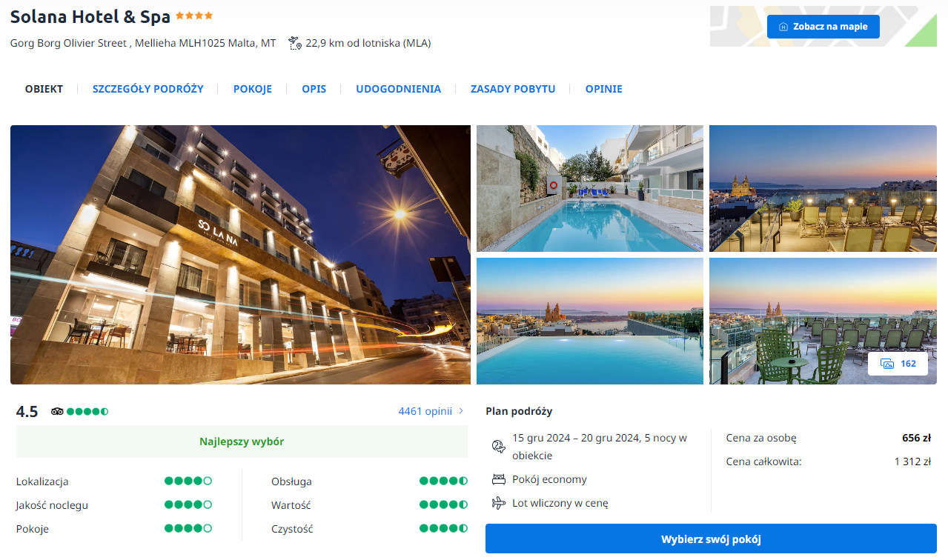Open the rooftop terrace green chairs photo
This screenshot has width=948, height=560.
[823, 321]
